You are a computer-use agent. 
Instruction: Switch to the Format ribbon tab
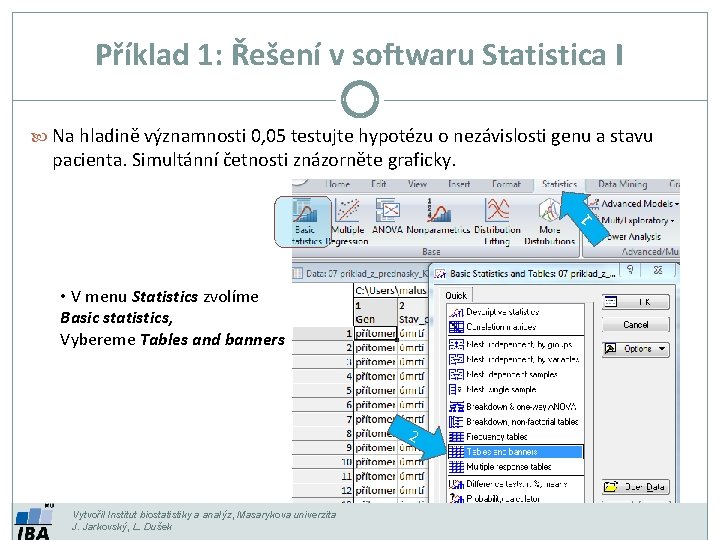pyautogui.click(x=506, y=184)
